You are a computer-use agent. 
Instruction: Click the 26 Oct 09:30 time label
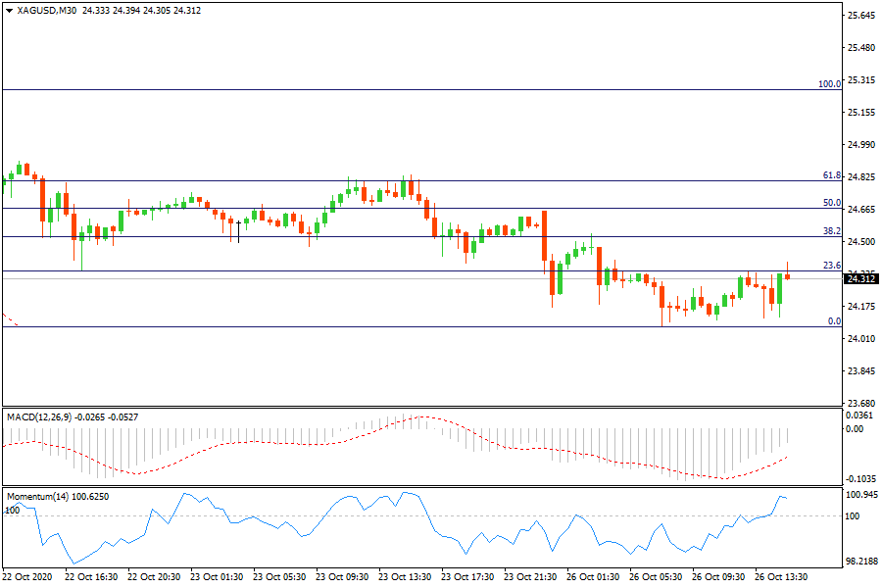tap(717, 578)
